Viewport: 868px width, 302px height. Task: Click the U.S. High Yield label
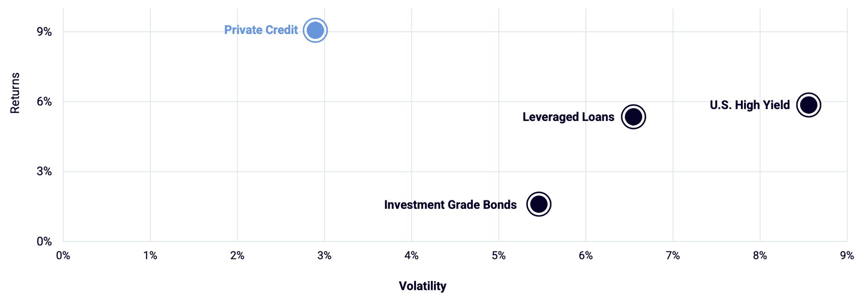click(x=750, y=105)
